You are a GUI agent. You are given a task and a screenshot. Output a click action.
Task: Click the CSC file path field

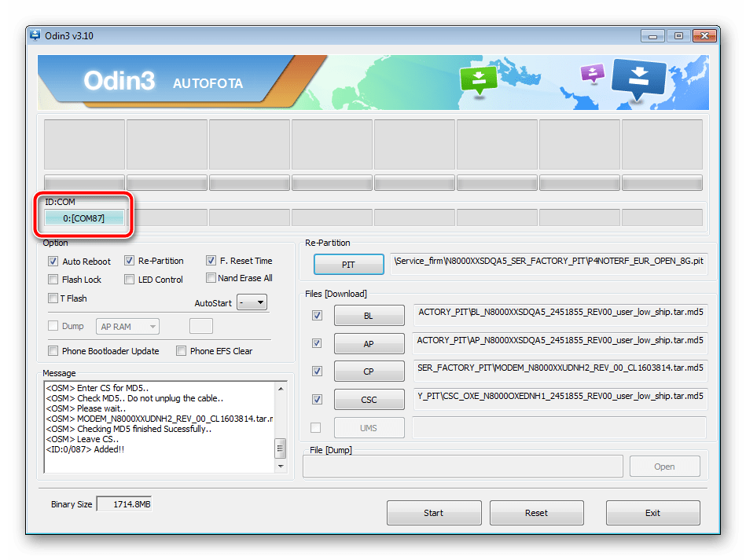pos(561,399)
